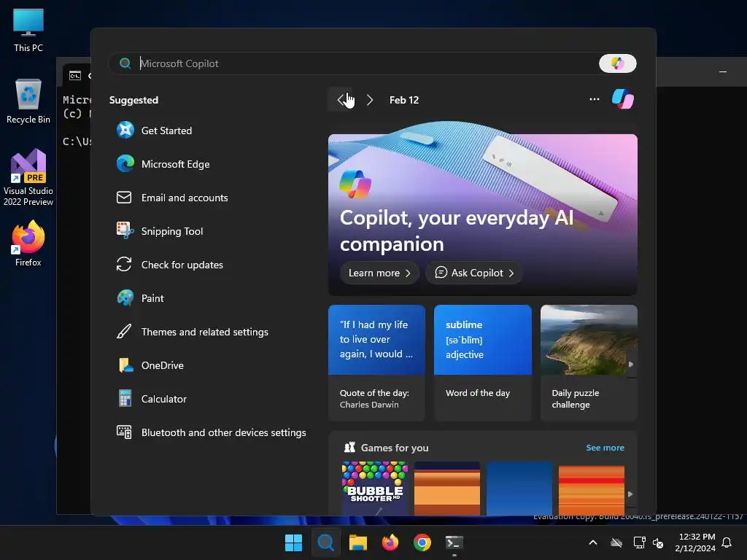Open Daily puzzle challenge card
747x560 pixels.
(589, 363)
